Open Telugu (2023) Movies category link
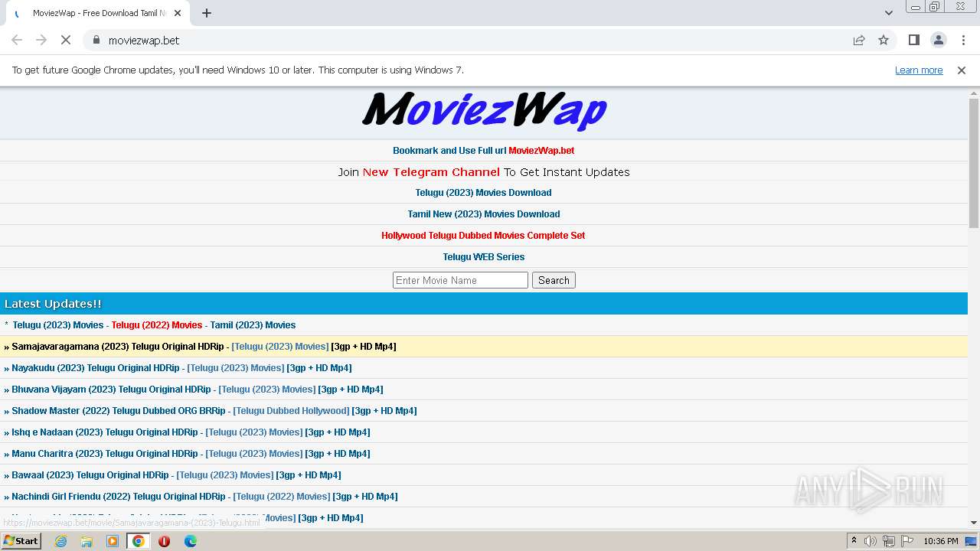This screenshot has height=551, width=980. 58,325
